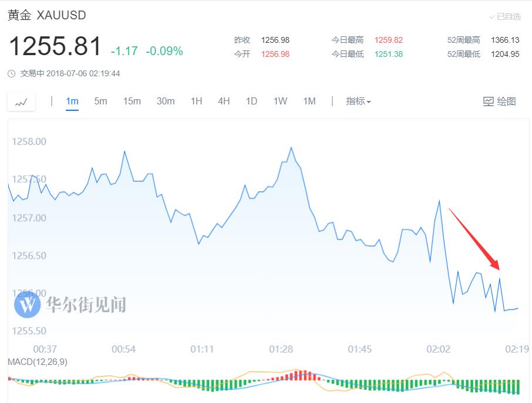This screenshot has width=532, height=403.
Task: Show the 1D daily chart
Action: pyautogui.click(x=251, y=101)
